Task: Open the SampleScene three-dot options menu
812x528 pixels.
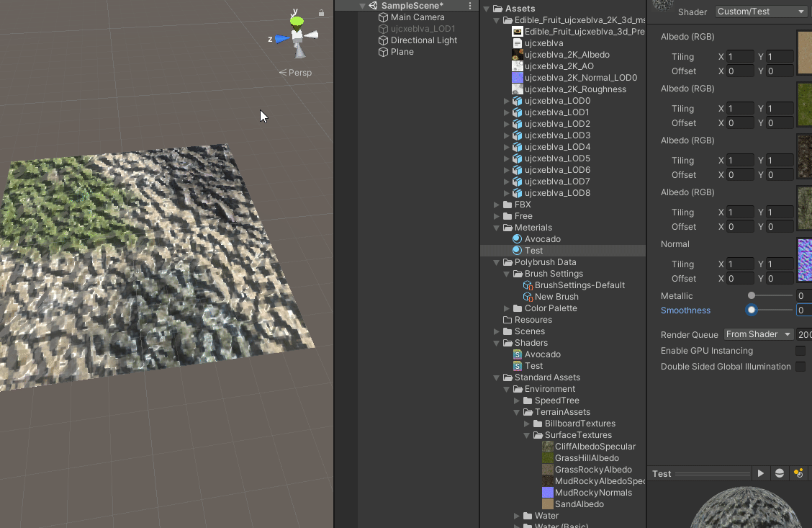Action: [469, 6]
